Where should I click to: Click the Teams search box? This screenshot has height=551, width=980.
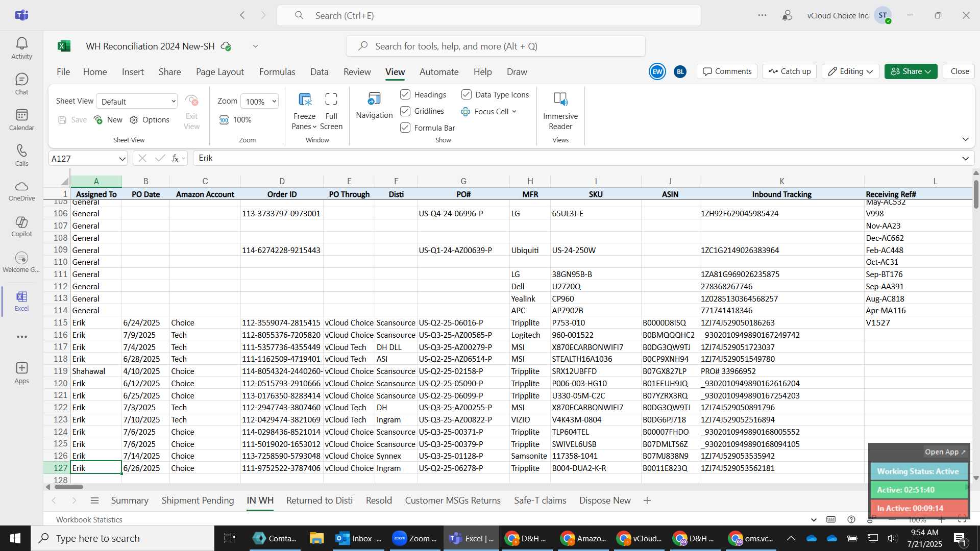pos(489,15)
